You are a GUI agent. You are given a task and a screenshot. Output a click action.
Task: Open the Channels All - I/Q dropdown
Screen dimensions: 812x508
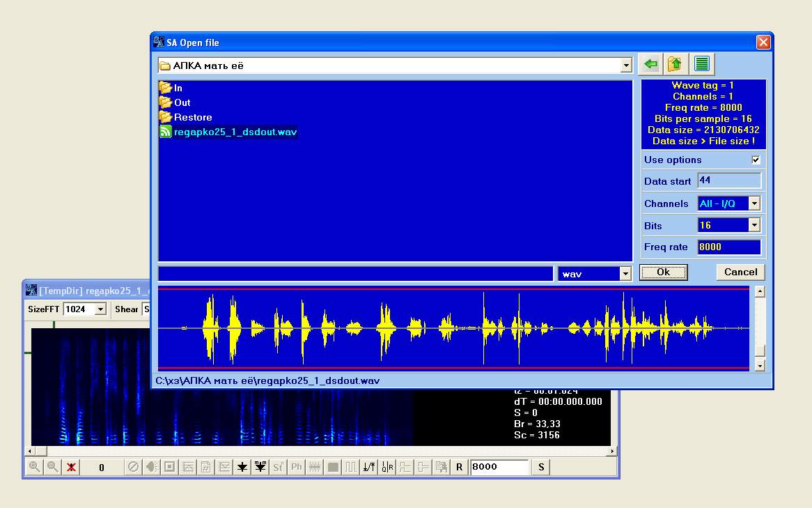pyautogui.click(x=754, y=203)
